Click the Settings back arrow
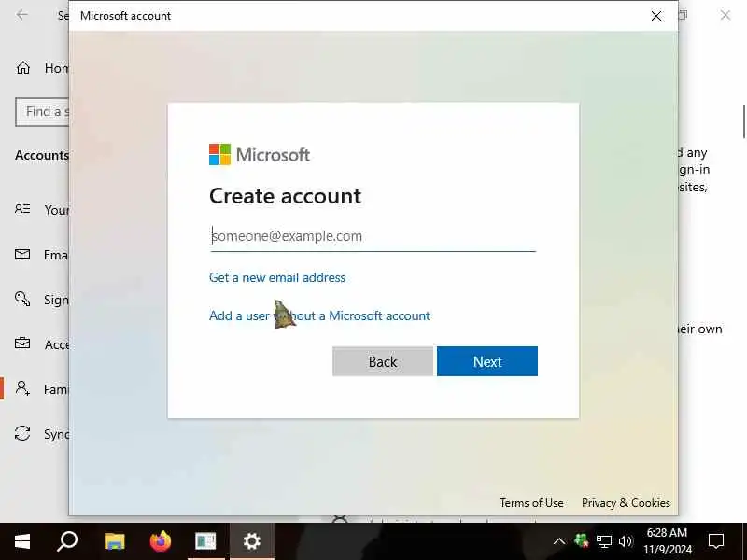747x560 pixels. click(x=21, y=15)
